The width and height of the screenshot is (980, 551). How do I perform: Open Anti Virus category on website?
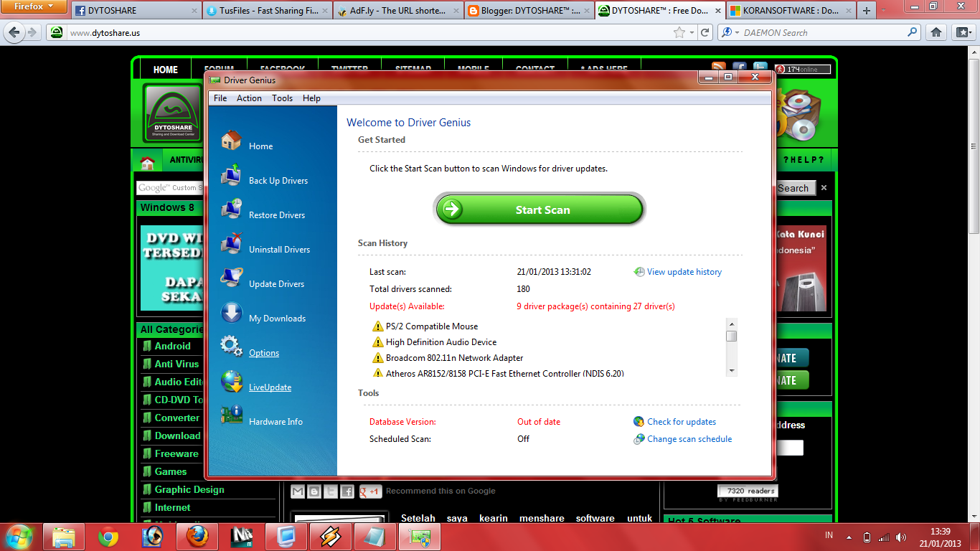[x=176, y=364]
